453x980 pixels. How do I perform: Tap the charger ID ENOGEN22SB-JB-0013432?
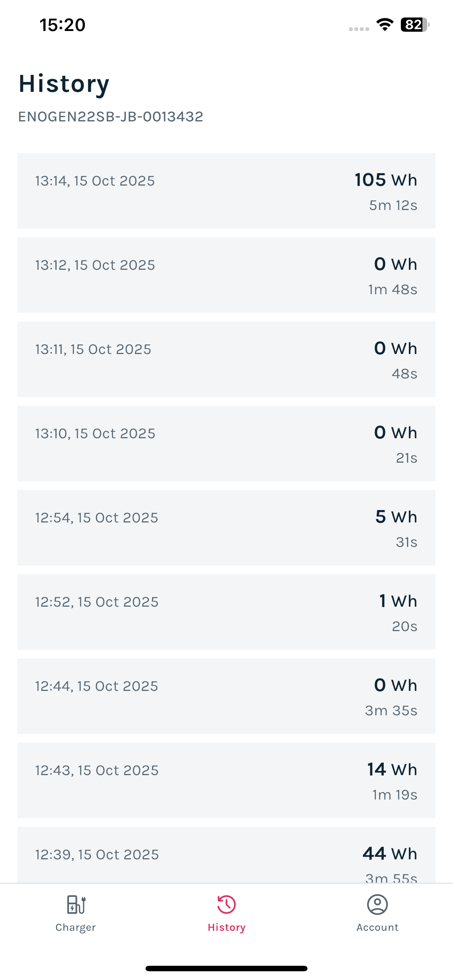111,116
